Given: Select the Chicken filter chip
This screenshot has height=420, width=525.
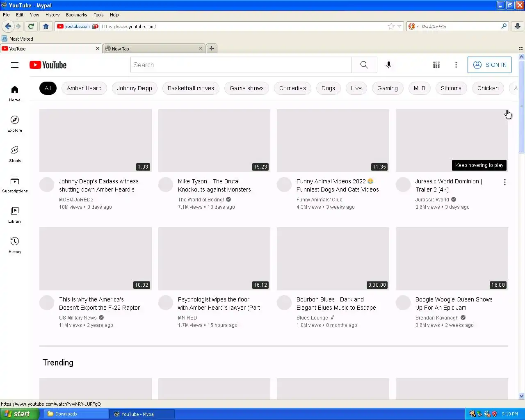Looking at the screenshot, I should tap(488, 88).
